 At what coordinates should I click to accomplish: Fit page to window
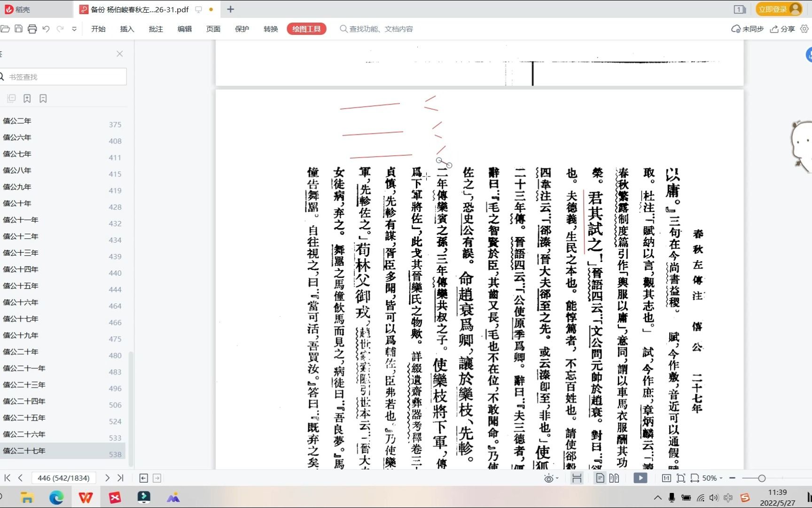point(681,478)
